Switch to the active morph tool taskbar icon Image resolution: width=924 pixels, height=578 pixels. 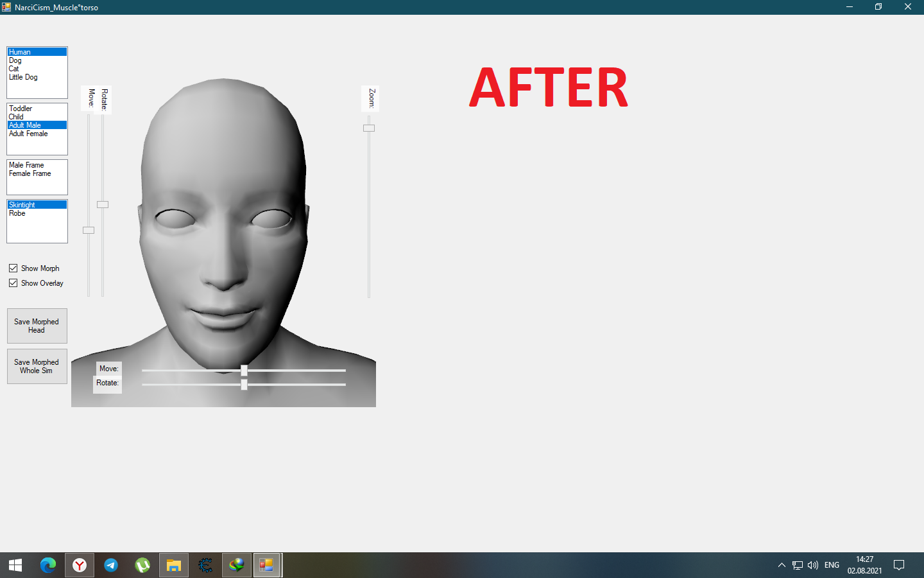[267, 565]
